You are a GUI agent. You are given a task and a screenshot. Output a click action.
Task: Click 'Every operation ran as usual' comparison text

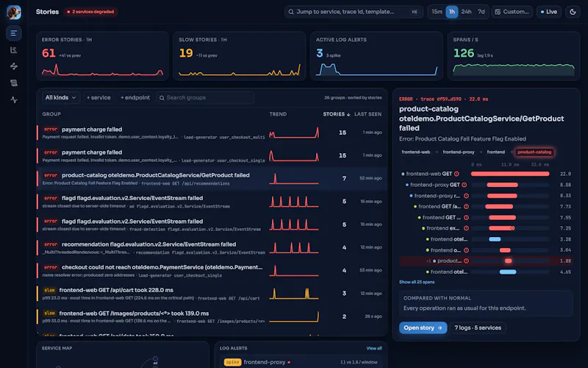click(465, 308)
